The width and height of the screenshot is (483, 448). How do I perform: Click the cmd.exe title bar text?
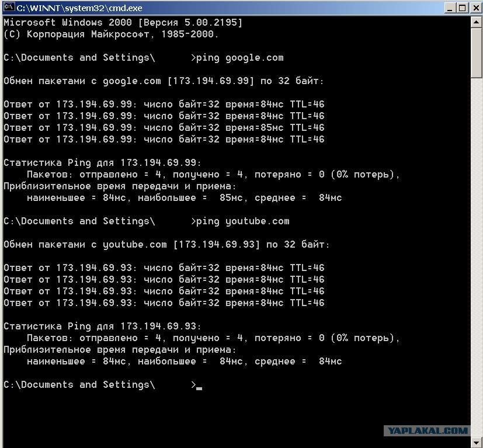[79, 8]
